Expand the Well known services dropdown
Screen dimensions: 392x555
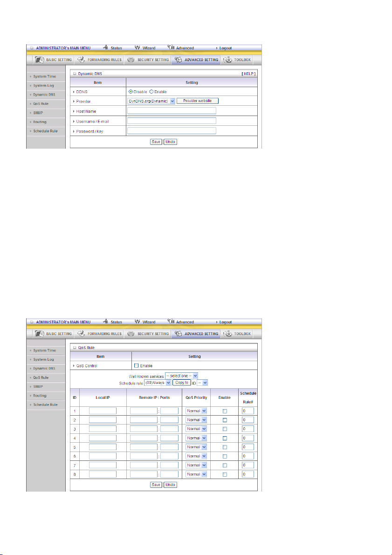click(181, 376)
